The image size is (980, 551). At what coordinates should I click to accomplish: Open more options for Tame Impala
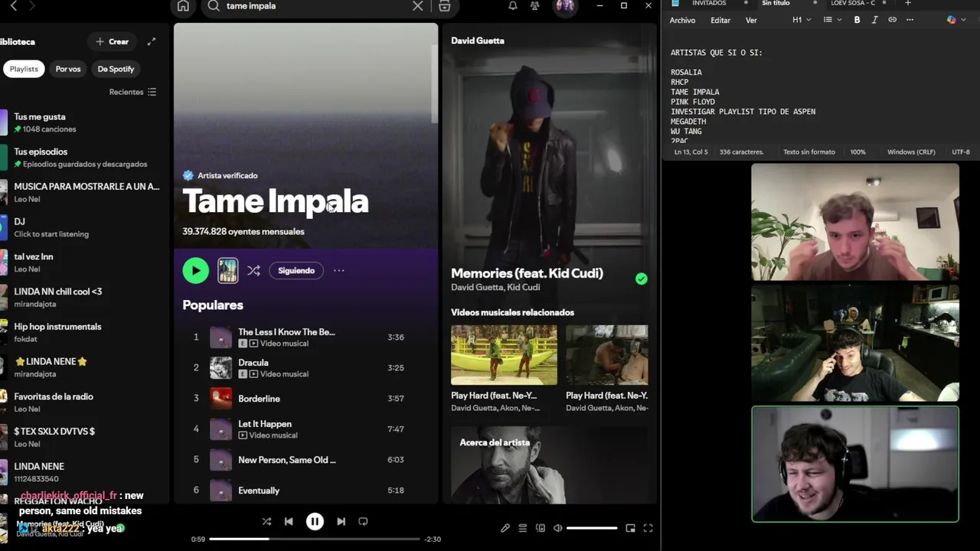[x=339, y=271]
